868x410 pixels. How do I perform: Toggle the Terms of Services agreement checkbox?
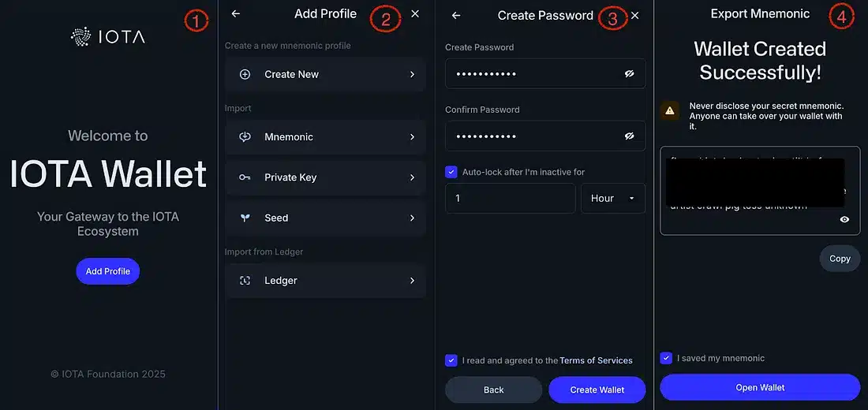tap(451, 360)
